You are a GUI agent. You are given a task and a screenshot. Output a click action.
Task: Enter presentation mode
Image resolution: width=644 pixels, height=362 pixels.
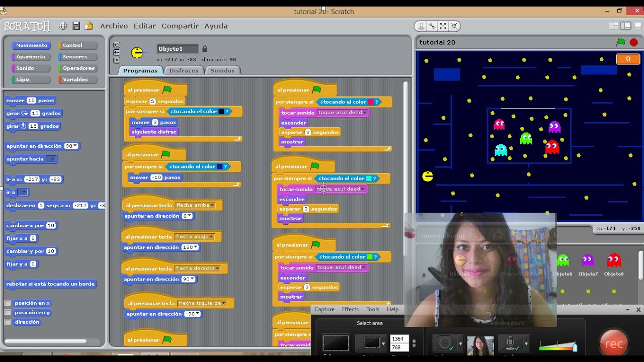[637, 26]
